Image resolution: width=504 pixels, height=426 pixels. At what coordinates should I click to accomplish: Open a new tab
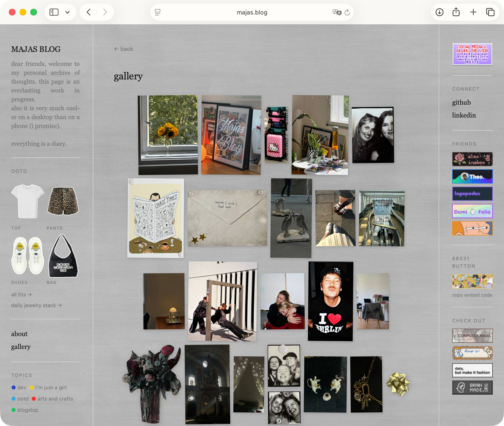[x=473, y=12]
